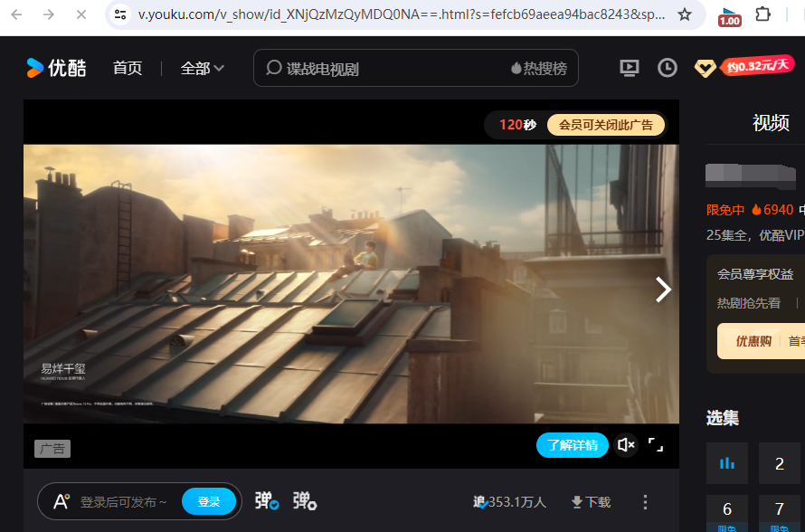Click the 限免中 free label

coord(724,210)
